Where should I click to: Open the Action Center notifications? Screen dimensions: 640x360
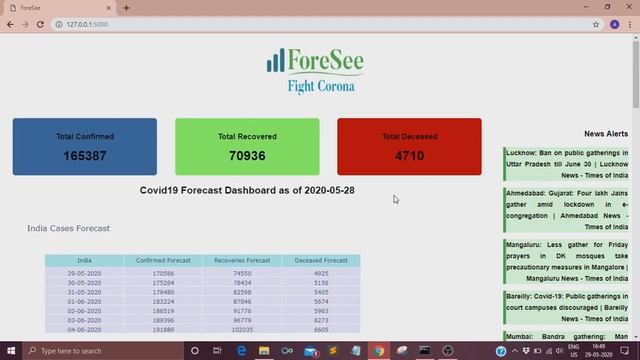pyautogui.click(x=624, y=351)
